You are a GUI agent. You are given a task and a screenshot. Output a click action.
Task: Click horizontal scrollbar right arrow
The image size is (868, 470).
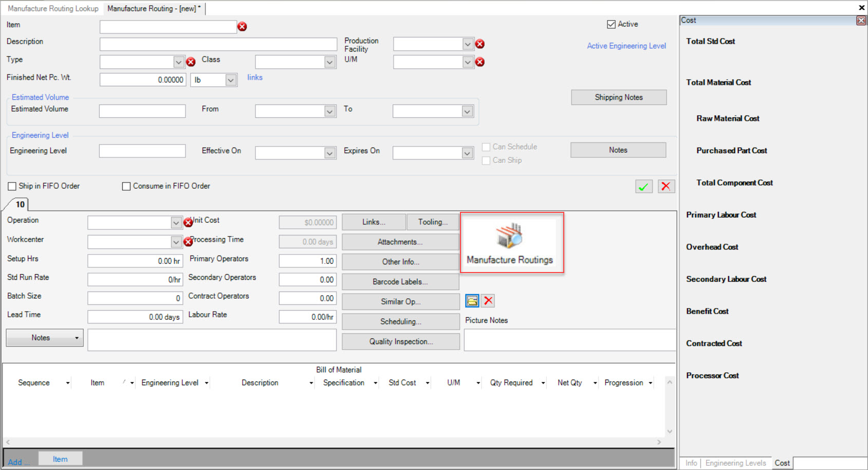(x=659, y=442)
